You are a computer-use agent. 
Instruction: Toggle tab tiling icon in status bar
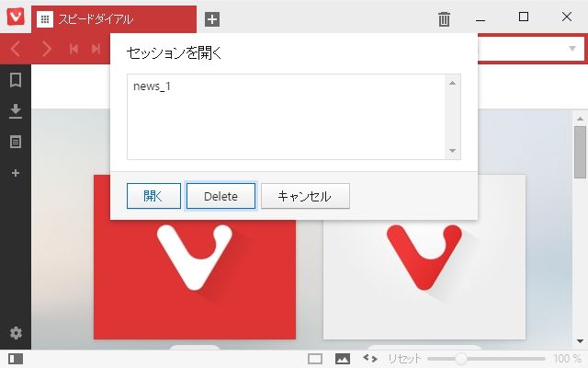(315, 359)
